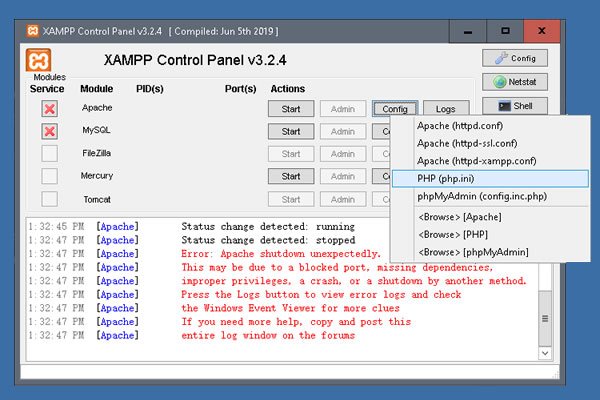Click the MySQL module name label

(96, 130)
